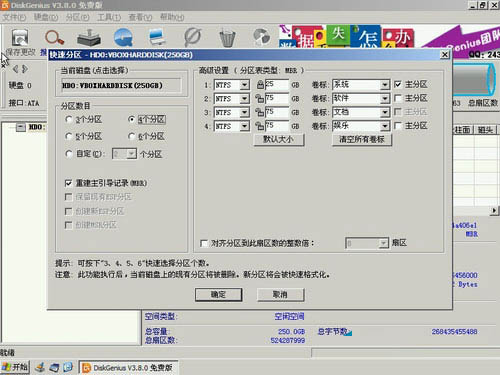Click the OK (确定) button
This screenshot has width=500, height=375.
[218, 295]
